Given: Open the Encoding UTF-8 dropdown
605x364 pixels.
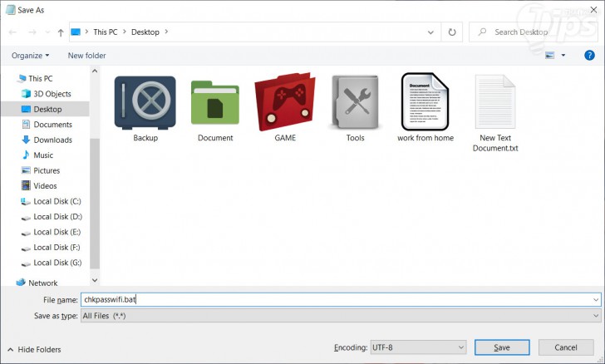Looking at the screenshot, I should coord(418,347).
